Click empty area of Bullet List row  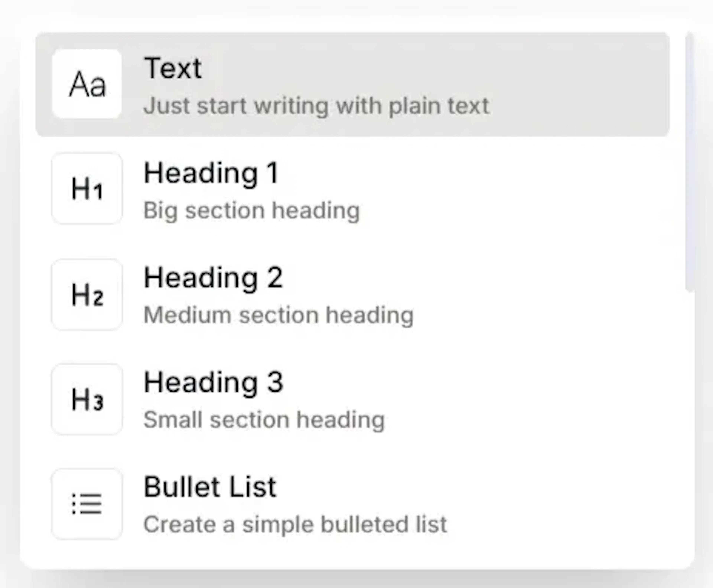click(559, 504)
